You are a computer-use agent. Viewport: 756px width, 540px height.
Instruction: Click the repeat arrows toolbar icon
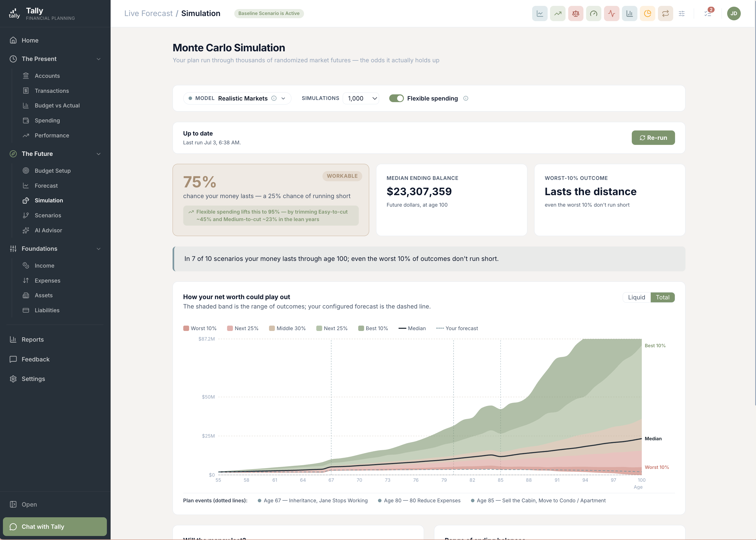(x=665, y=14)
